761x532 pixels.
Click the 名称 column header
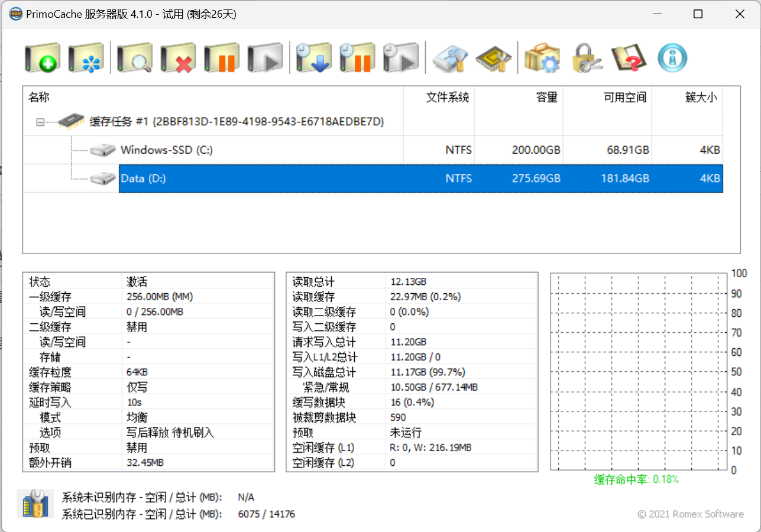[x=213, y=97]
